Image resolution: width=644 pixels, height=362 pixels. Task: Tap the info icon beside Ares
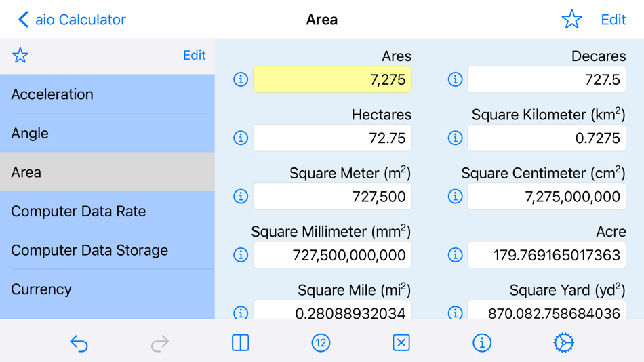(x=241, y=79)
